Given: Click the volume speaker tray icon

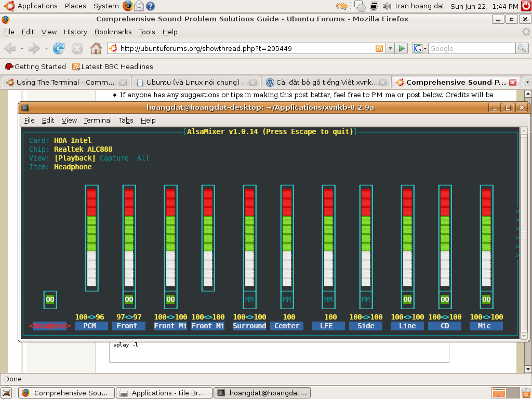Looking at the screenshot, I should [x=387, y=6].
